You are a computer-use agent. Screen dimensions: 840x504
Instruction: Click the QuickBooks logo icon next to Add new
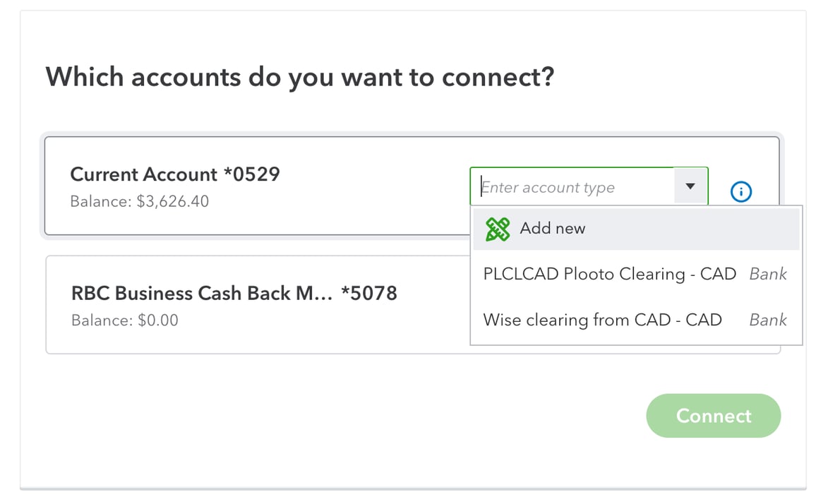496,229
